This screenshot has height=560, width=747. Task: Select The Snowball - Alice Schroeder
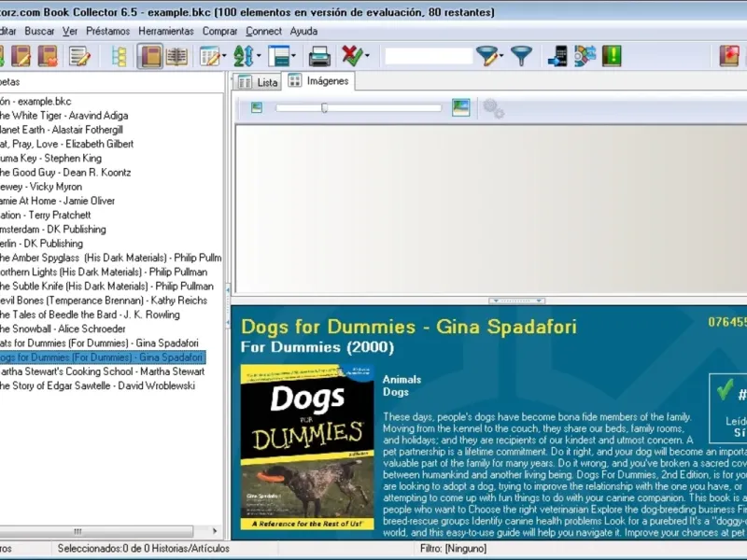tap(63, 330)
